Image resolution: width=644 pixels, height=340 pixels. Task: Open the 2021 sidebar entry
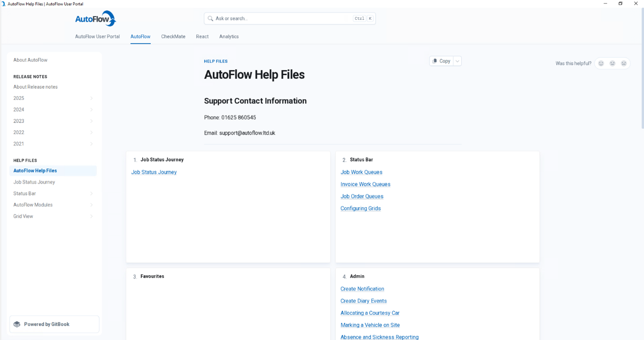tap(18, 144)
